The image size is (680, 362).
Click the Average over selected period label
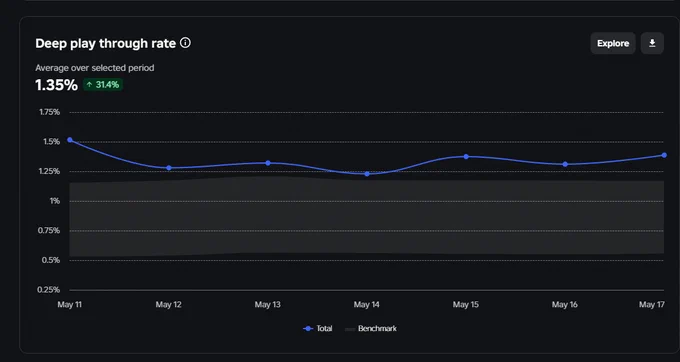95,68
